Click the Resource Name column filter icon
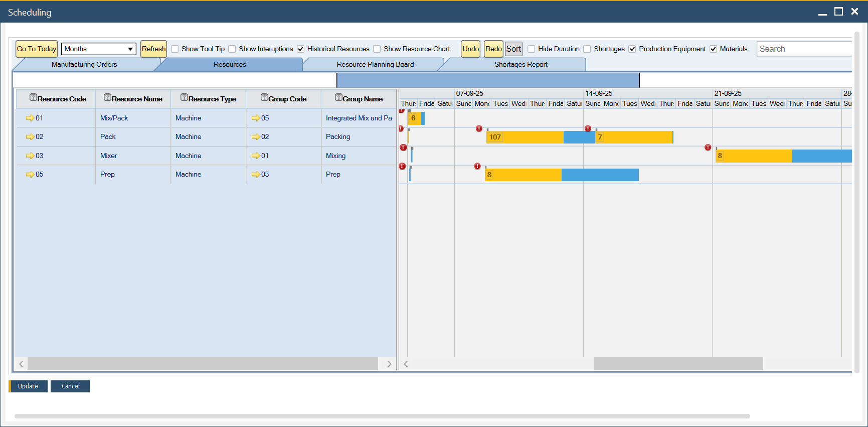Image resolution: width=868 pixels, height=427 pixels. 107,97
